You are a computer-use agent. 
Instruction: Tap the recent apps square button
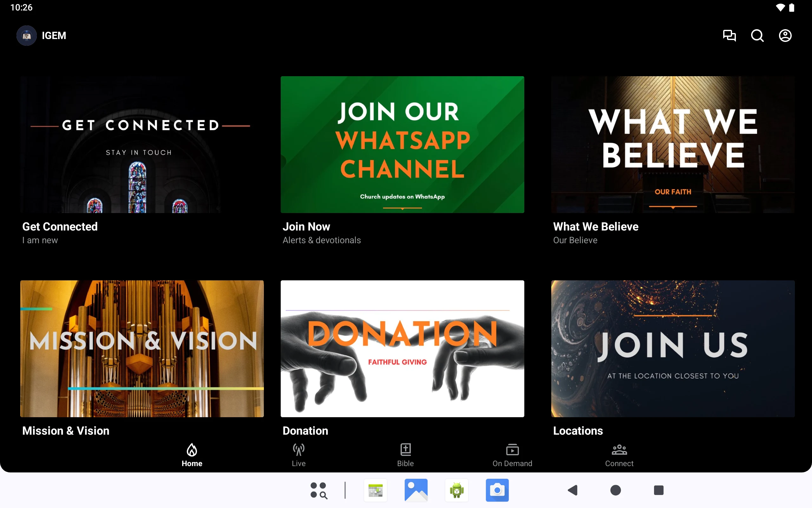tap(659, 490)
